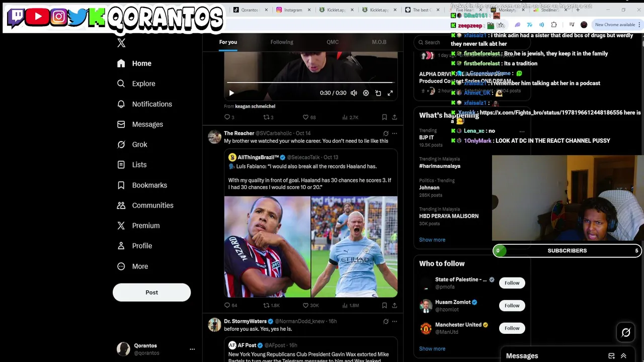Screen dimensions: 644x362
Task: Open Communities in the sidebar
Action: pos(145,205)
